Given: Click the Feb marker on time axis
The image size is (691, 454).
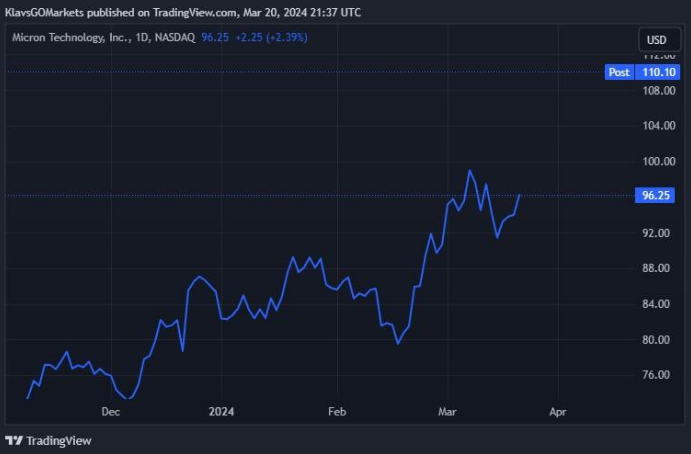Looking at the screenshot, I should pos(337,411).
